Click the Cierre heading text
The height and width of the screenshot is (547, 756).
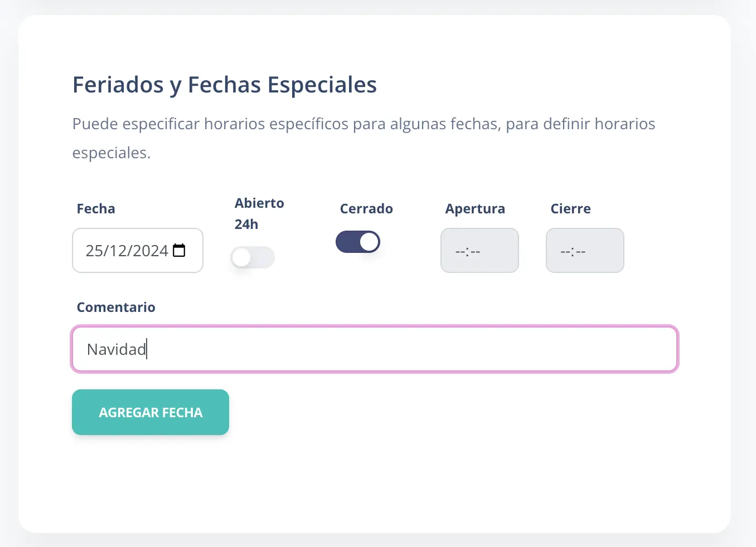pos(570,209)
